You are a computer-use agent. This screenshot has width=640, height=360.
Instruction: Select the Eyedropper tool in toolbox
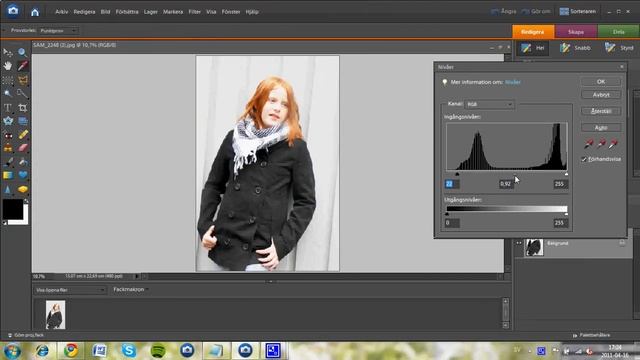[x=22, y=66]
